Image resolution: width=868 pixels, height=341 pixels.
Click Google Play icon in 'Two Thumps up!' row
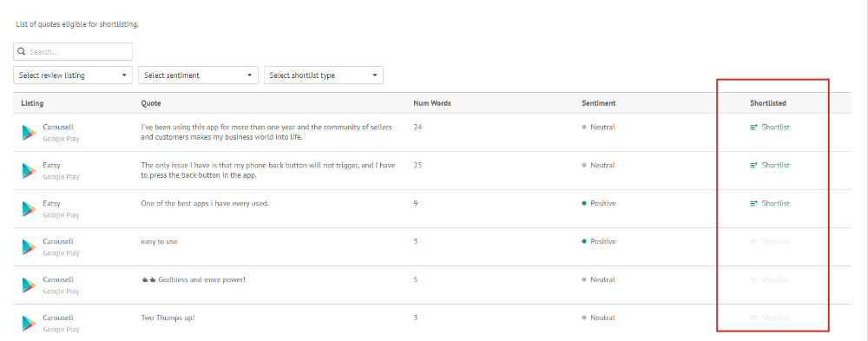[29, 324]
